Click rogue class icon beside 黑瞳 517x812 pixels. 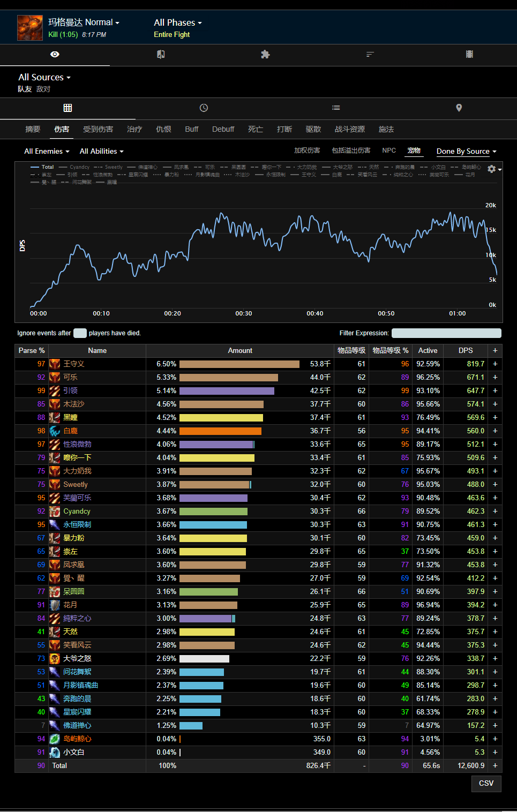pyautogui.click(x=55, y=417)
